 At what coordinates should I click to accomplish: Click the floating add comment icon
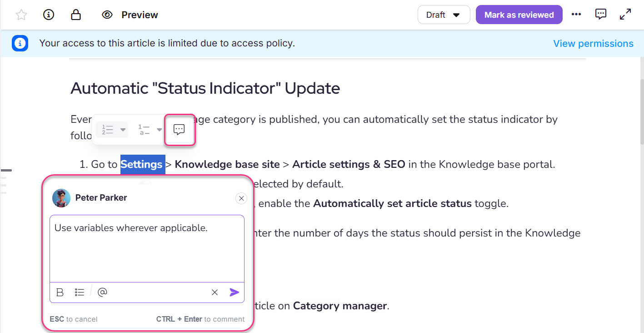[x=179, y=130]
